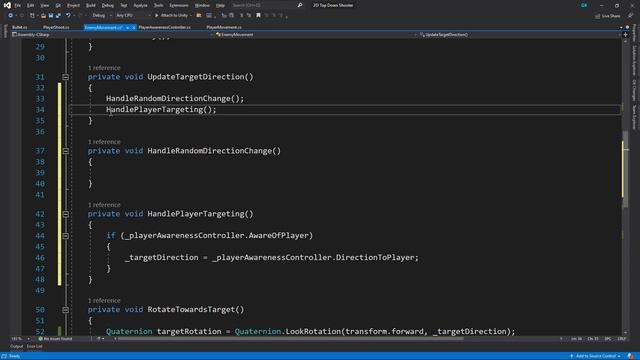Click the feedback icon beside Live Share

631,16
